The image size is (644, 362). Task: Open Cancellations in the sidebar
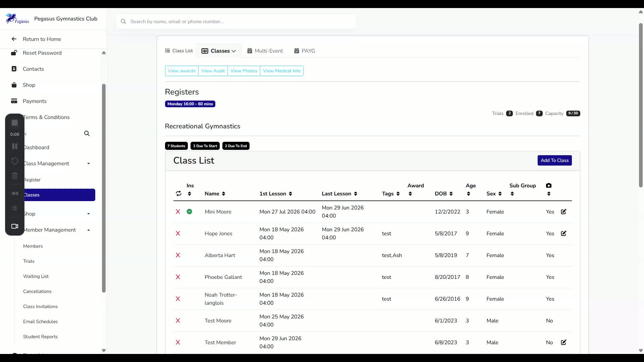click(37, 292)
